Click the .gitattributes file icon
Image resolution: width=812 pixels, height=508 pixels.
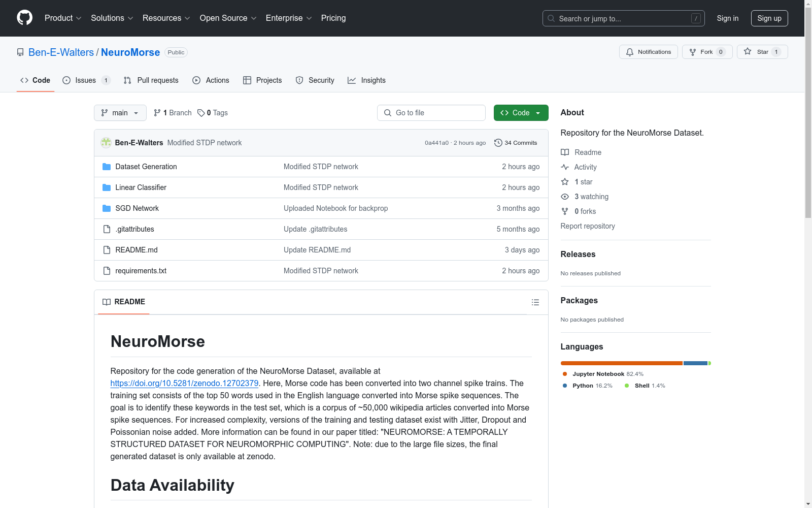tap(107, 229)
